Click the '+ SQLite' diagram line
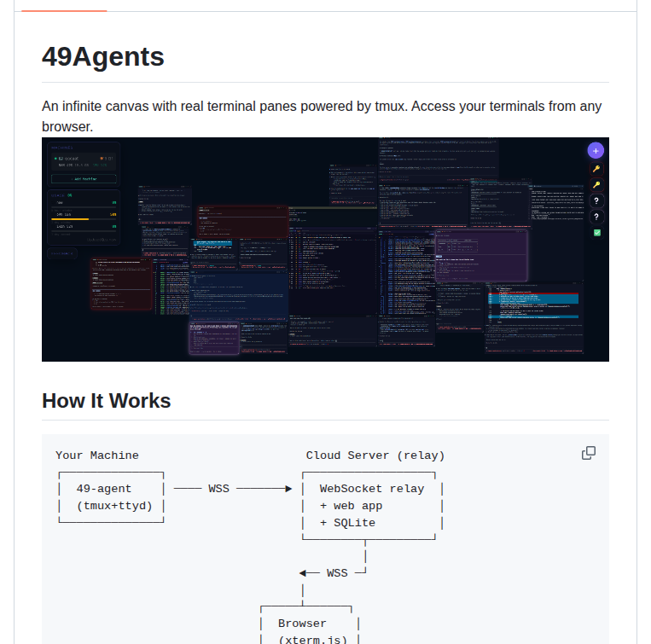The width and height of the screenshot is (651, 644). pyautogui.click(x=347, y=523)
